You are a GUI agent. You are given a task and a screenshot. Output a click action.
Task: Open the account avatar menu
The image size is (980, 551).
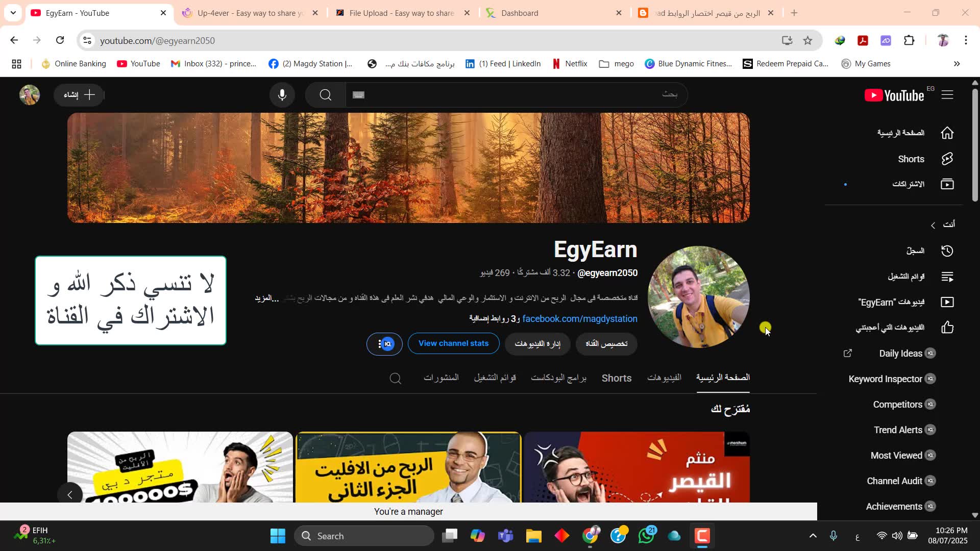coord(30,95)
